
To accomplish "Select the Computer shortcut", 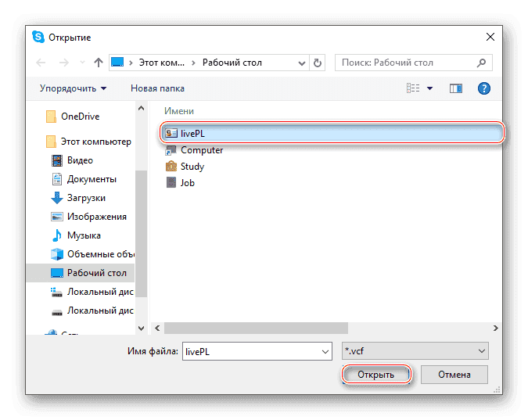I will pyautogui.click(x=202, y=150).
